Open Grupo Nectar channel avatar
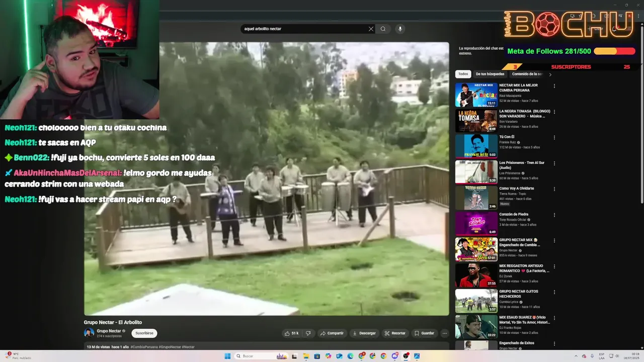The height and width of the screenshot is (362, 644). [x=89, y=333]
